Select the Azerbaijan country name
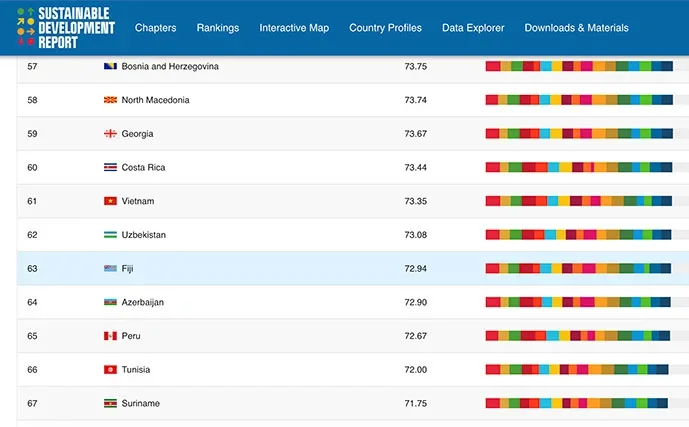Image resolution: width=689 pixels, height=427 pixels. point(143,302)
